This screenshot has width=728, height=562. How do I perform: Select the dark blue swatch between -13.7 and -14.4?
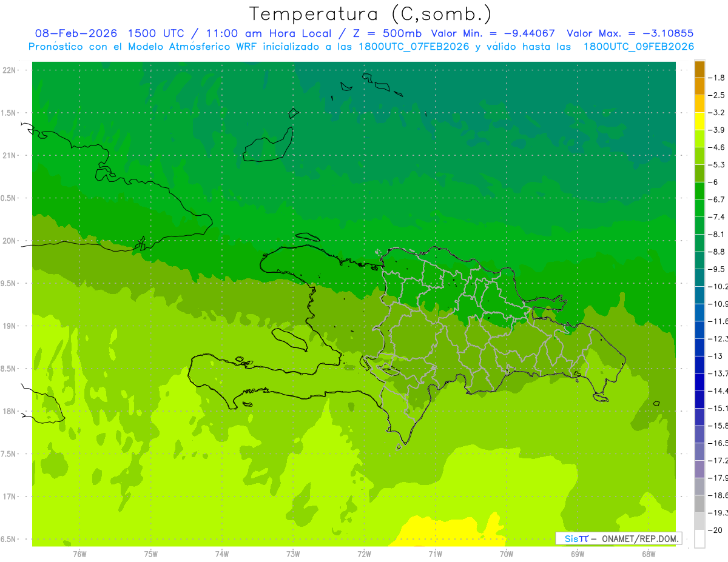(x=699, y=382)
